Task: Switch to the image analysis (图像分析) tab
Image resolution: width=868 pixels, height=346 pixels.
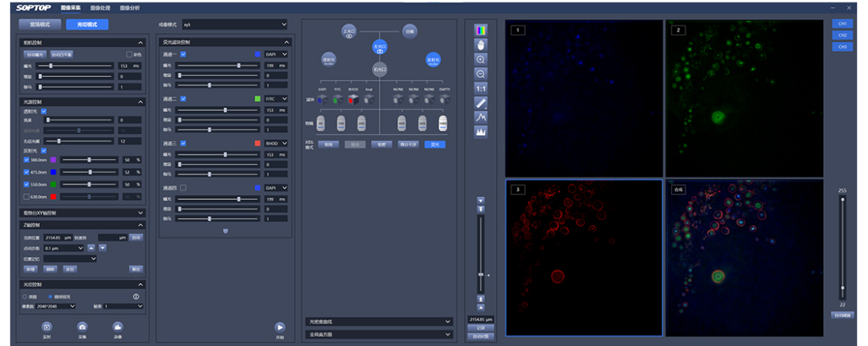Action: (x=130, y=8)
